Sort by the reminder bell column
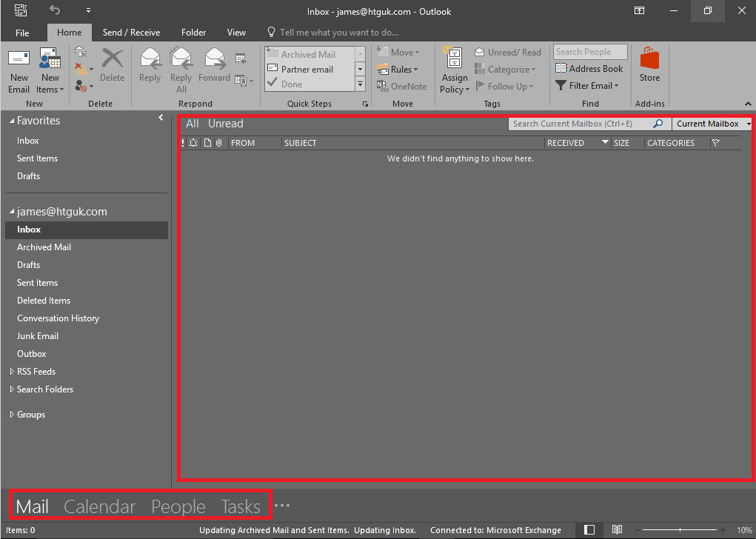 (x=193, y=143)
